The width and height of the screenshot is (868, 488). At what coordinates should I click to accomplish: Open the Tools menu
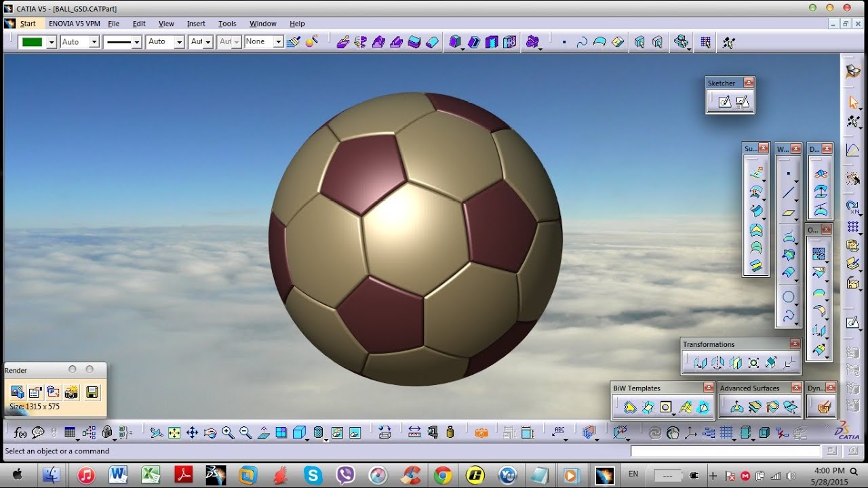click(227, 24)
